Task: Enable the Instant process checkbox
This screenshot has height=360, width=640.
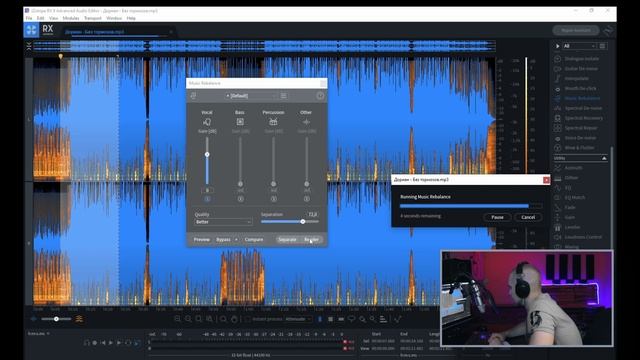Action: click(247, 319)
